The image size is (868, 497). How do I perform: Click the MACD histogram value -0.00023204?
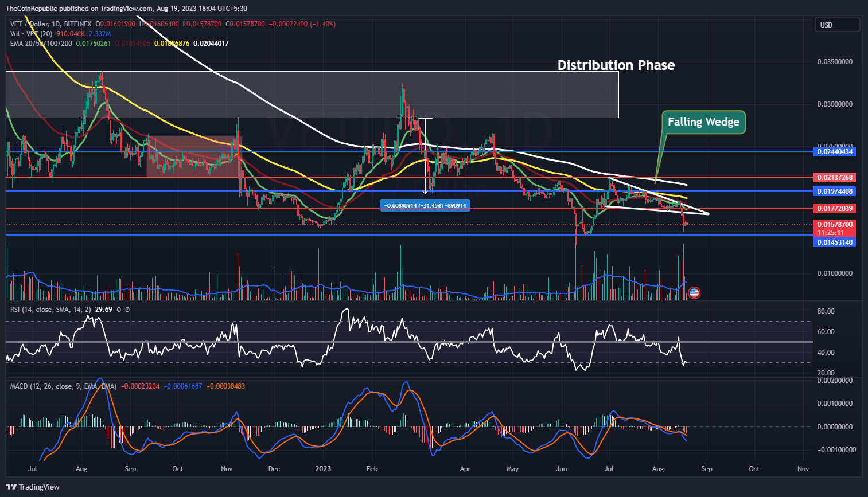click(139, 386)
